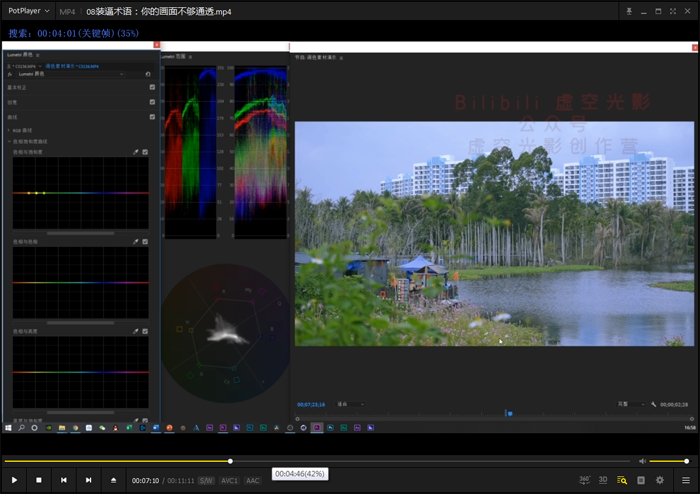700x494 pixels.
Task: Pin PotPlayer window on top
Action: pos(628,11)
